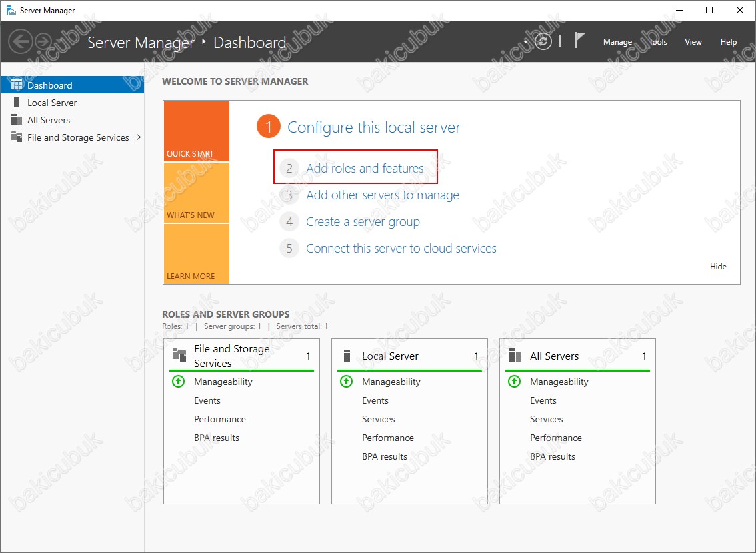Open the dropdown arrow beside refresh icon

tap(525, 42)
